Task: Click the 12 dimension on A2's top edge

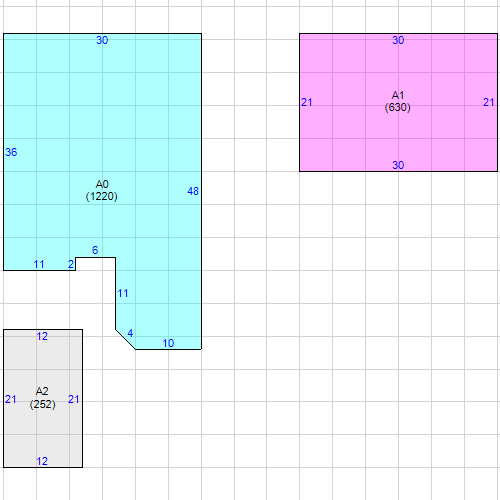Action: 42,336
